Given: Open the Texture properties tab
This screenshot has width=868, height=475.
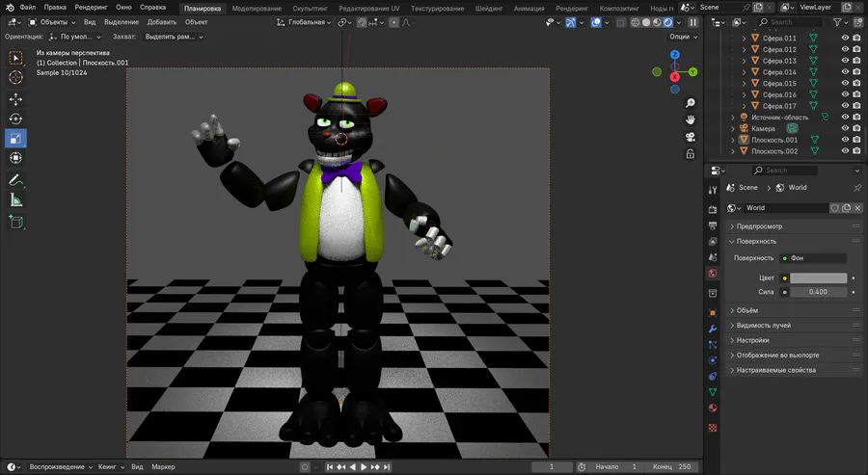Looking at the screenshot, I should point(713,428).
